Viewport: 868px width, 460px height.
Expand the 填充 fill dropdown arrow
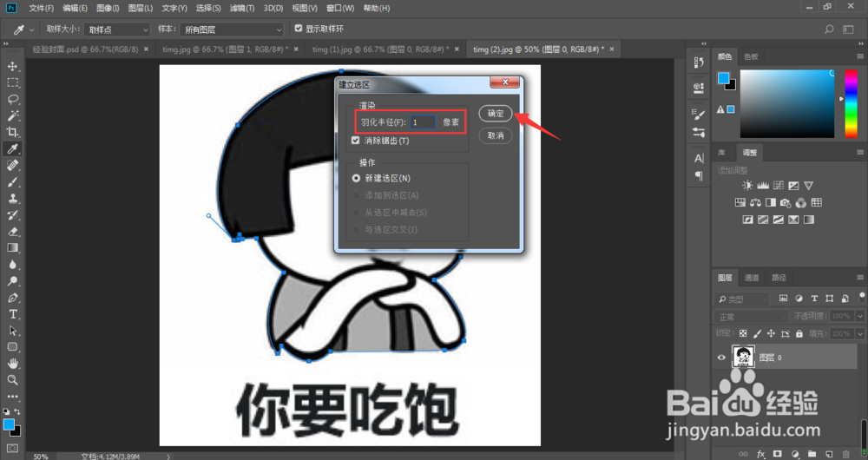(860, 334)
